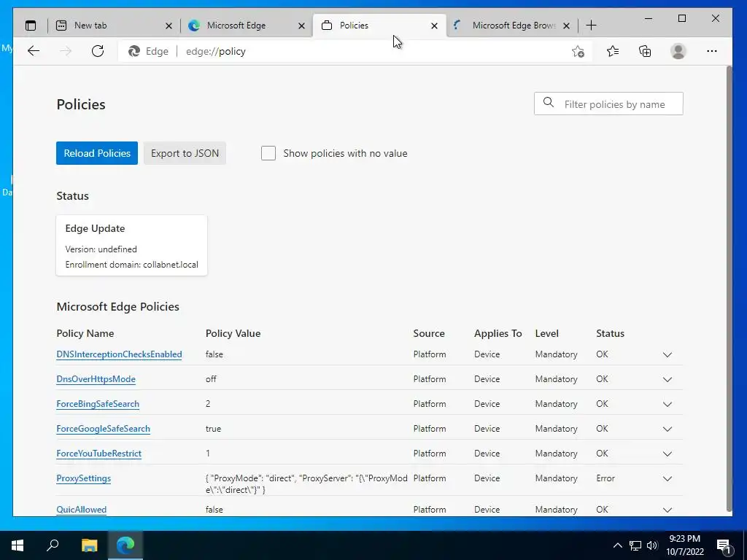Expand ForceGoogleSafeSearch row details
The width and height of the screenshot is (747, 560).
click(667, 429)
